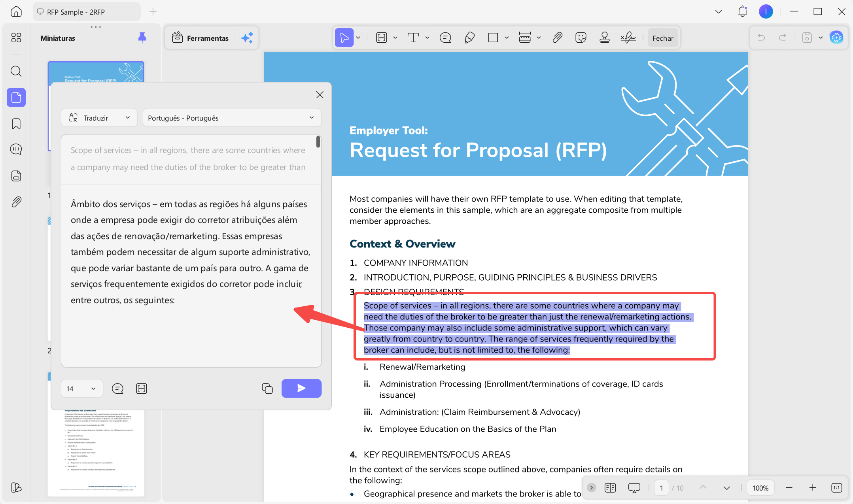853x504 pixels.
Task: Select the stamp tool
Action: tap(605, 38)
